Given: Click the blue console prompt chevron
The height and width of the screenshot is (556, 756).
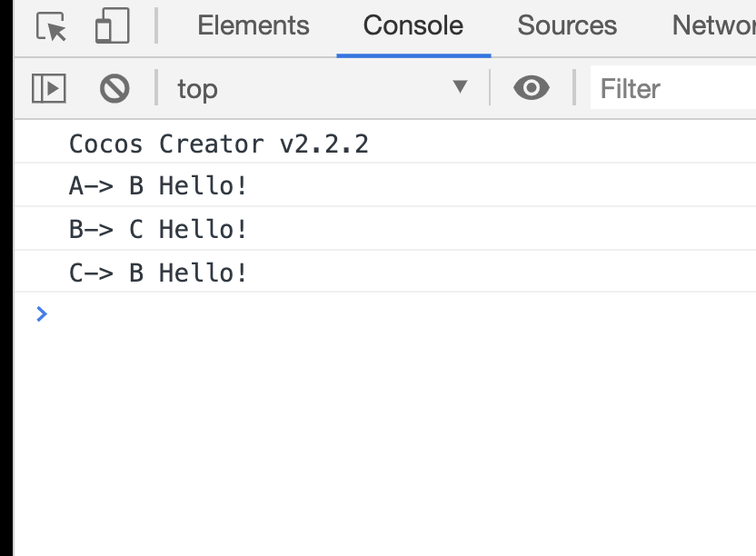Looking at the screenshot, I should tap(42, 314).
